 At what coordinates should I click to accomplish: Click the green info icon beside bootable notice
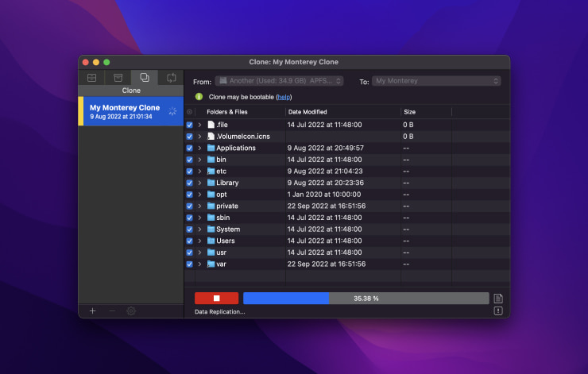pos(199,97)
